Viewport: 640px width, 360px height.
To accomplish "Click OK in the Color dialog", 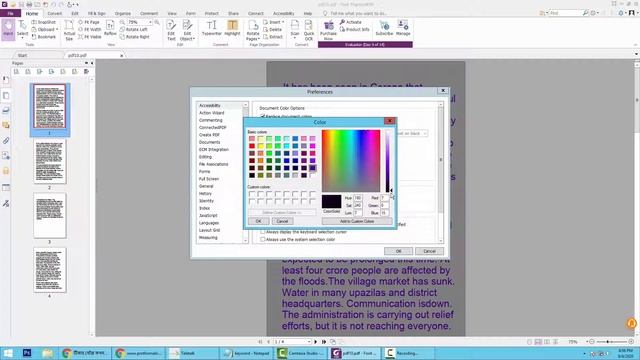I will 258,221.
